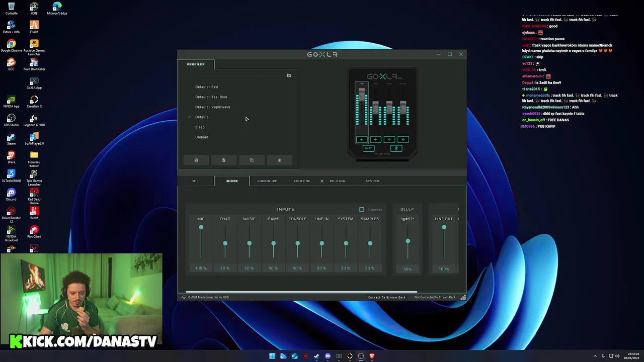Click the GoXLR Mini connected via USB status
This screenshot has height=362, width=644.
click(208, 297)
